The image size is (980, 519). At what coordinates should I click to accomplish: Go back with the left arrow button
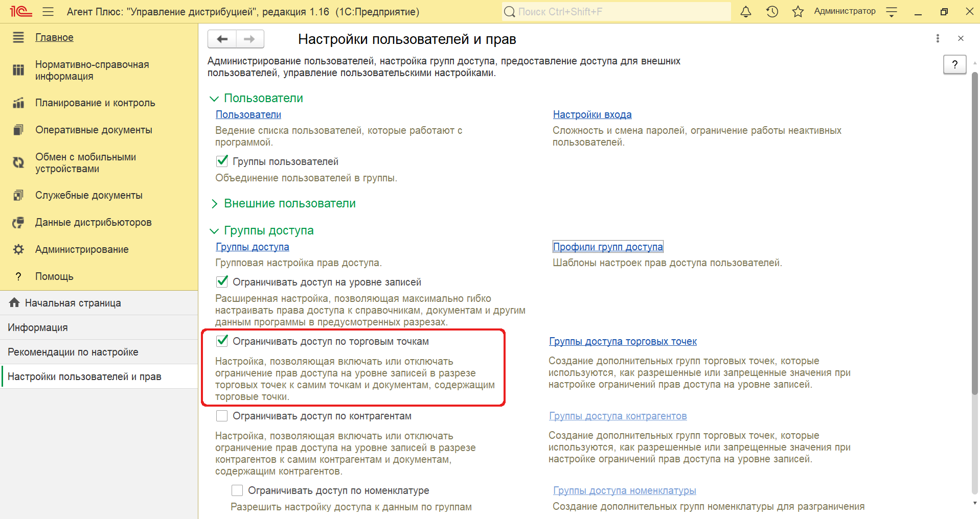click(222, 39)
